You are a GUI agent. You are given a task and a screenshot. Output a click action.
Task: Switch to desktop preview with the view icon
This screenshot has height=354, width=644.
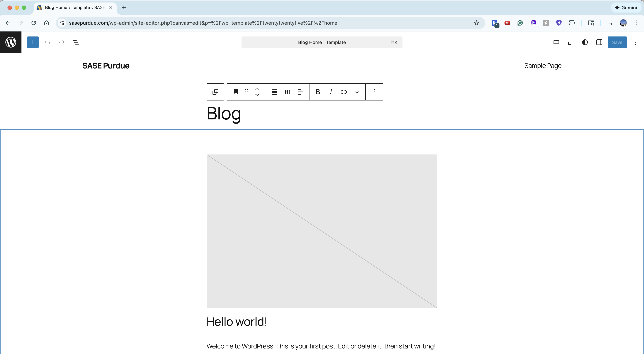point(556,42)
